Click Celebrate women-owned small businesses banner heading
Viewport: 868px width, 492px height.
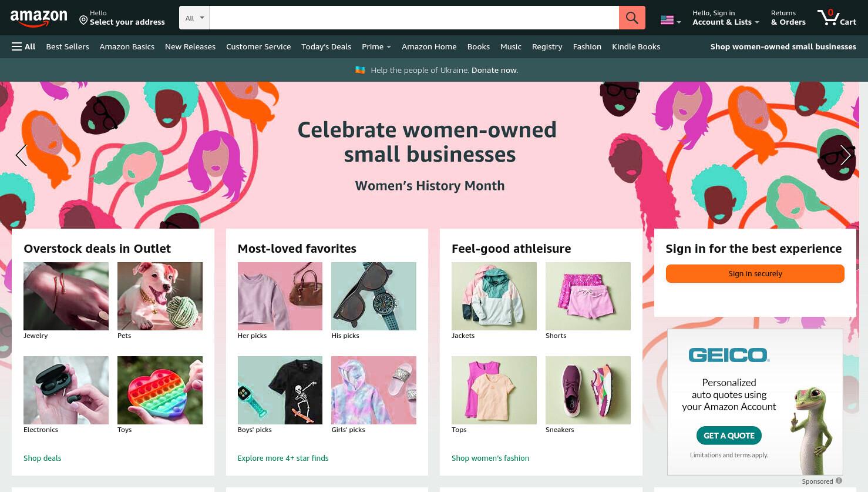428,142
